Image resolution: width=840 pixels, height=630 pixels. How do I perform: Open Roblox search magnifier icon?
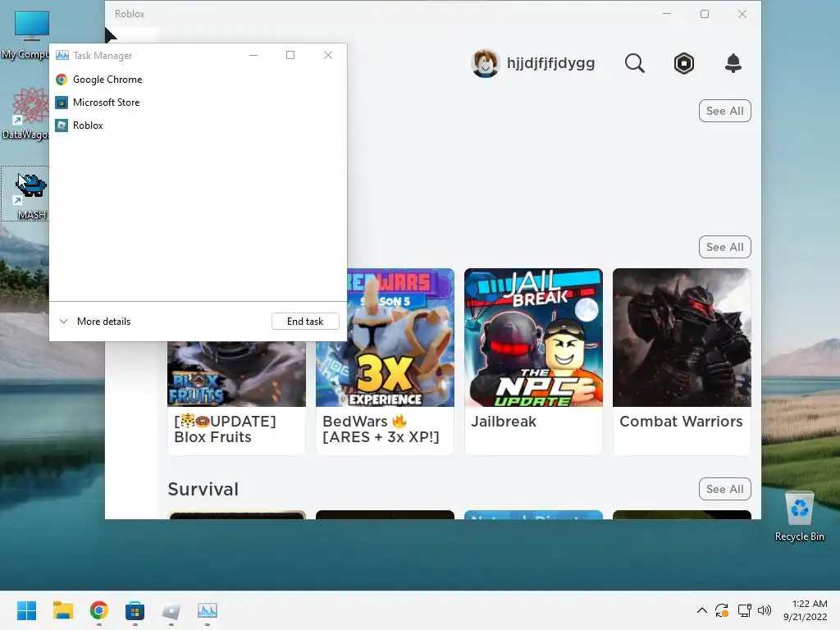[635, 63]
